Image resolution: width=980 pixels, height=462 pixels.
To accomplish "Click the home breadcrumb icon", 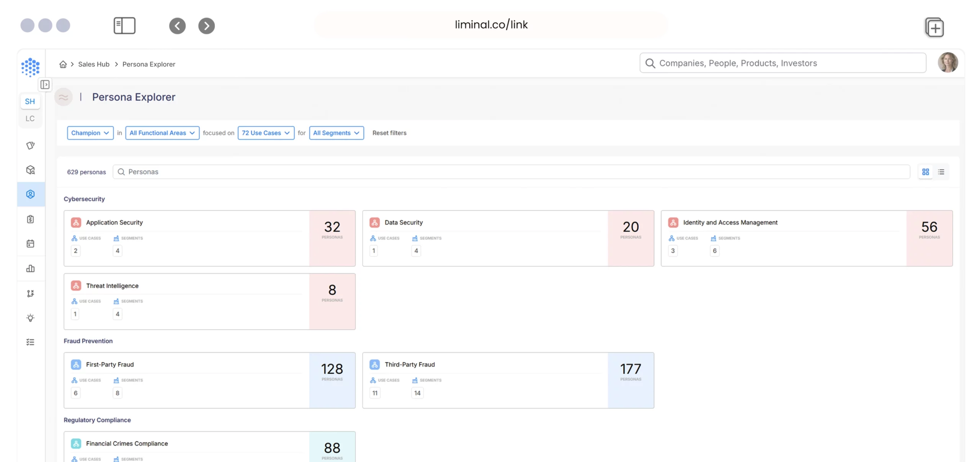I will coord(63,64).
